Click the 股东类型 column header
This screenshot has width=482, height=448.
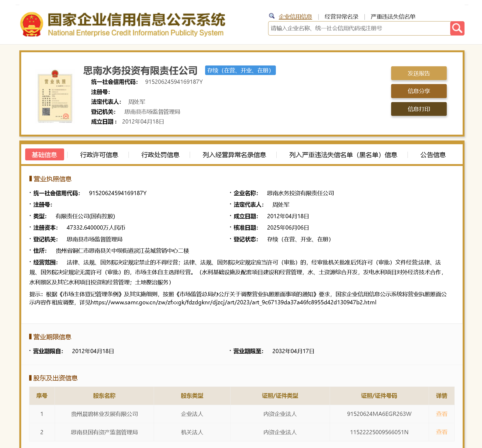coord(192,396)
